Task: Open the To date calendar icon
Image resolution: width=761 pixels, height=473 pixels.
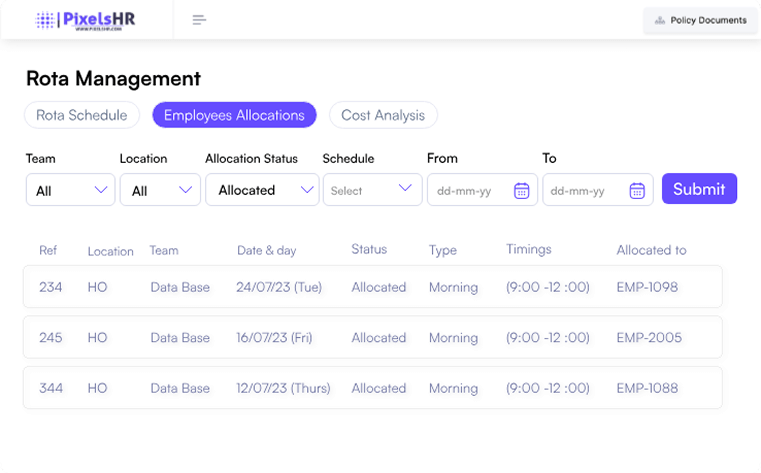Action: [x=637, y=191]
